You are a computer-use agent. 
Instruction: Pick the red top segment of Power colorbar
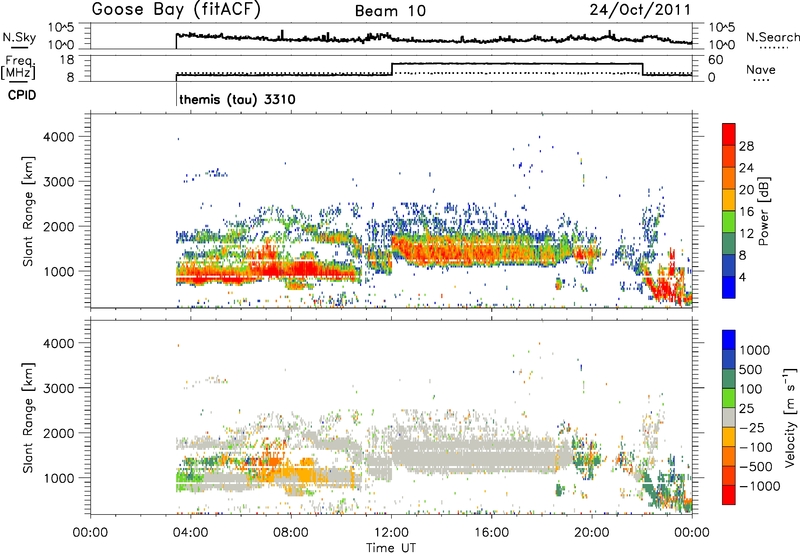pyautogui.click(x=729, y=135)
